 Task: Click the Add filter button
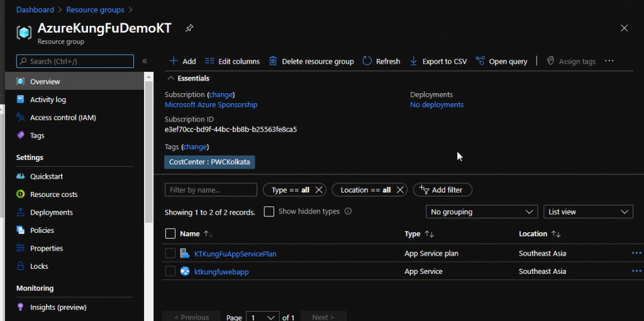[x=442, y=190]
